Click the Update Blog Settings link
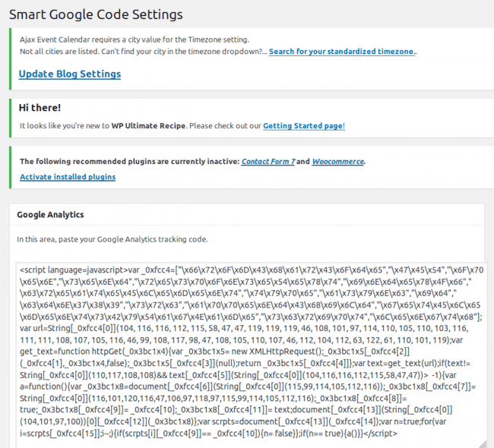Screen dimensions: 494x448 [70, 74]
